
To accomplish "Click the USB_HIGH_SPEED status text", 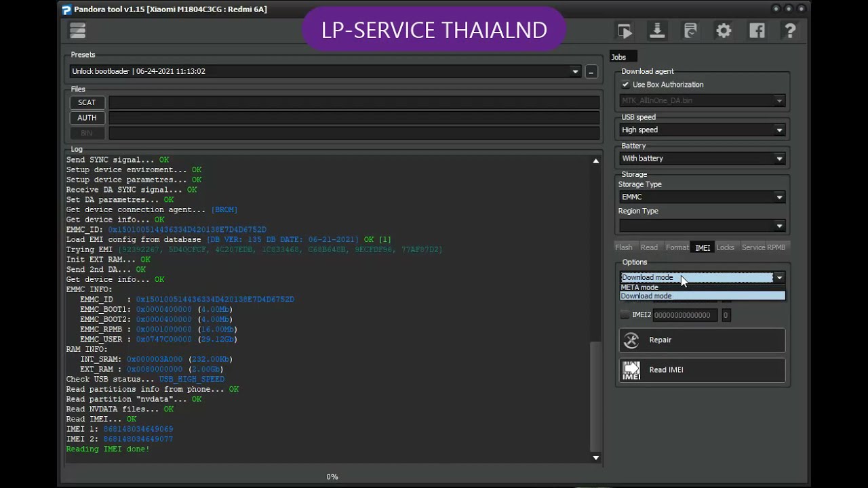I will (192, 379).
